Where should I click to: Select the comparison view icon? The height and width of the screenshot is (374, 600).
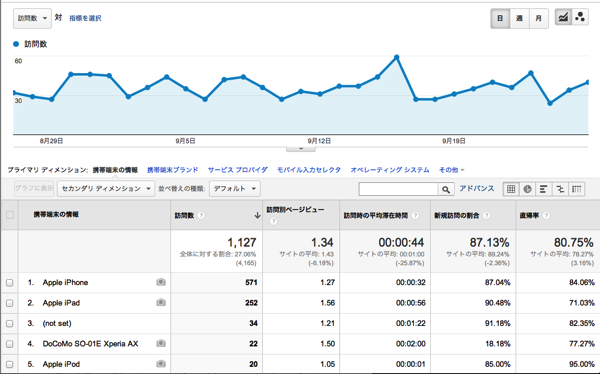tap(560, 189)
